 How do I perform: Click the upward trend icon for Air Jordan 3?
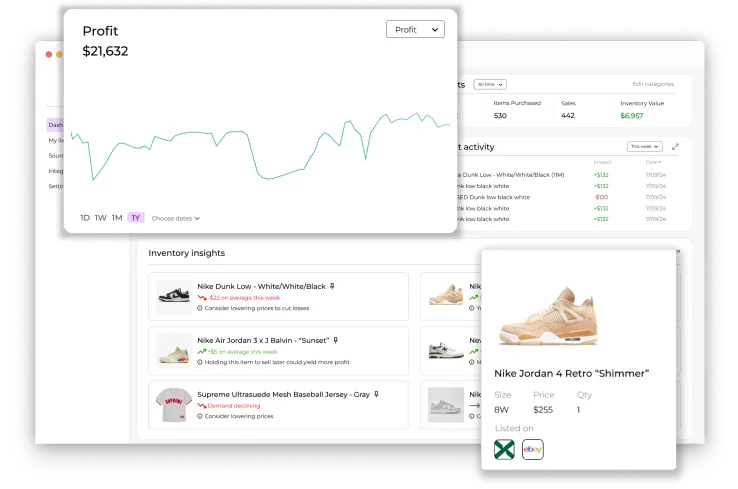pyautogui.click(x=202, y=352)
